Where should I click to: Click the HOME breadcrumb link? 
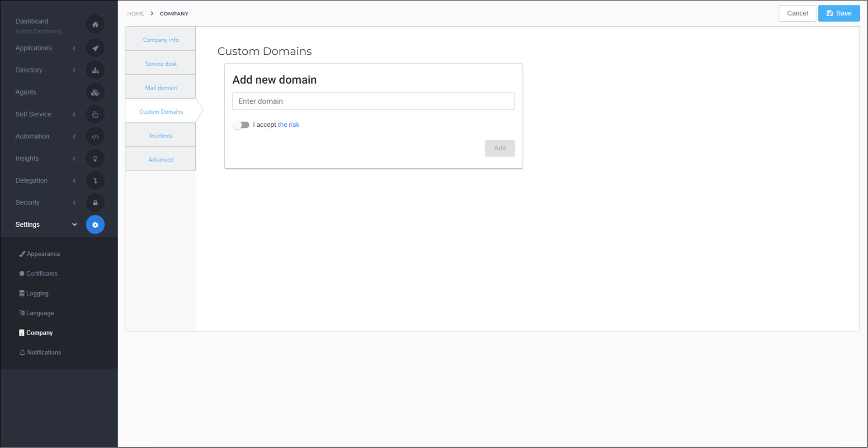click(136, 14)
